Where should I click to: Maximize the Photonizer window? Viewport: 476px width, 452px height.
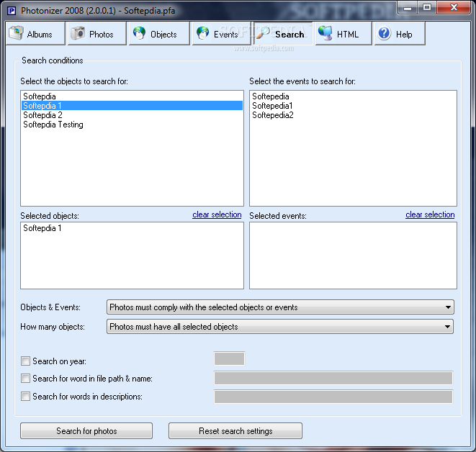(427, 7)
